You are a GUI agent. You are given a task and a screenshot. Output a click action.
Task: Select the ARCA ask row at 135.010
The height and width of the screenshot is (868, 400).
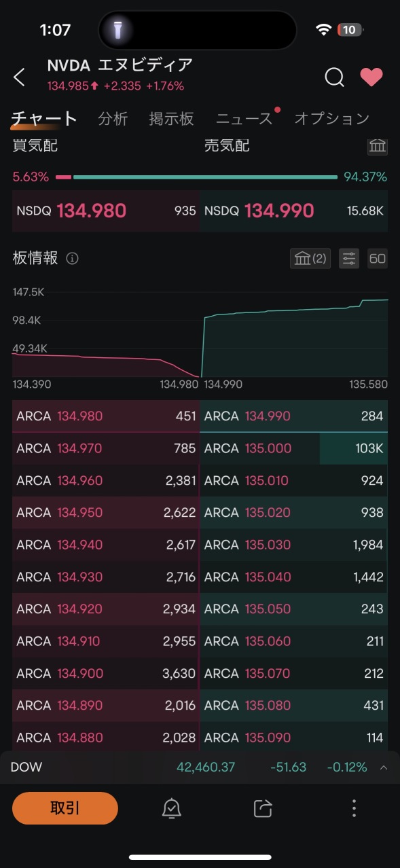click(294, 480)
